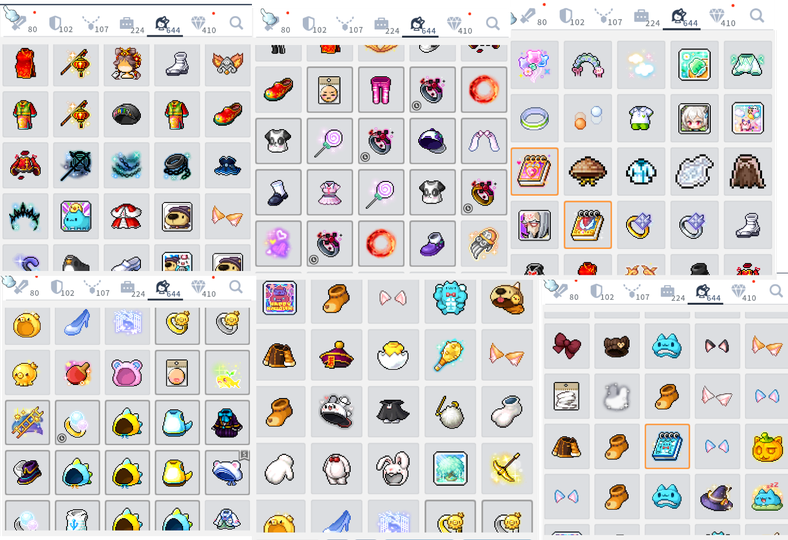Pick the purple hearts effect item
Screen dimensions: 788x540
(278, 244)
